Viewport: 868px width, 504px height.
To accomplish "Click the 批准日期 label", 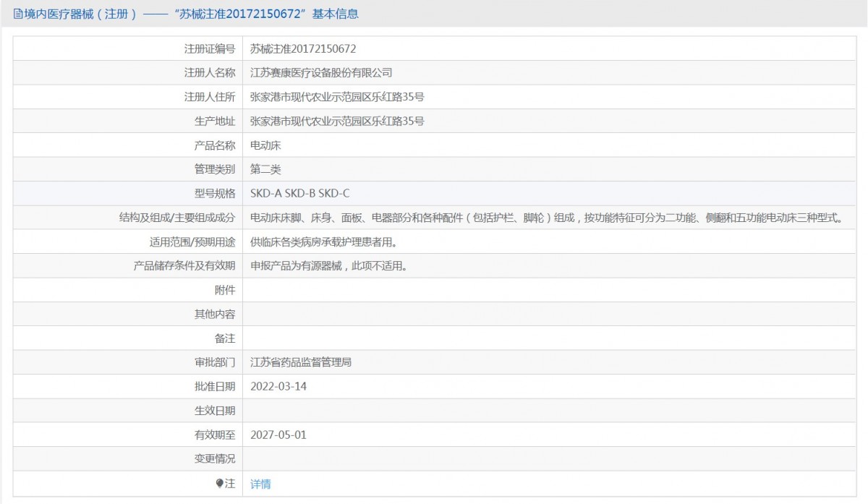I will pos(215,386).
